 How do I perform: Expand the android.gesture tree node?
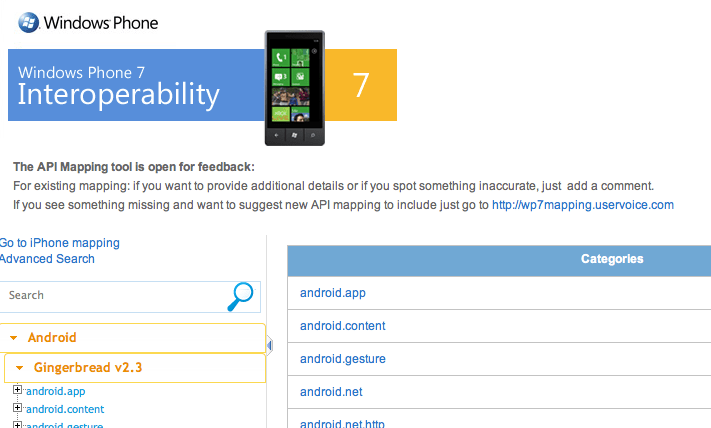coord(17,425)
